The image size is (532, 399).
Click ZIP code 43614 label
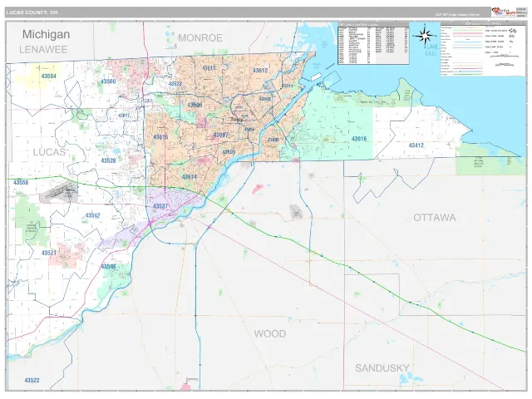(190, 177)
